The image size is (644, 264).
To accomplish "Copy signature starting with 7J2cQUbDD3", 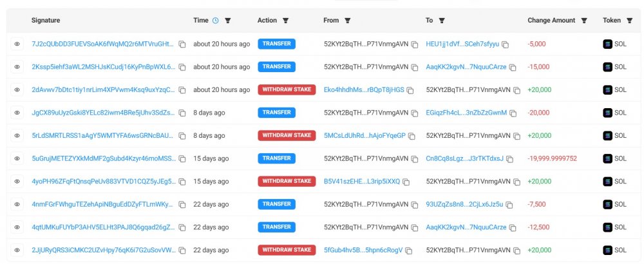I will tap(182, 44).
